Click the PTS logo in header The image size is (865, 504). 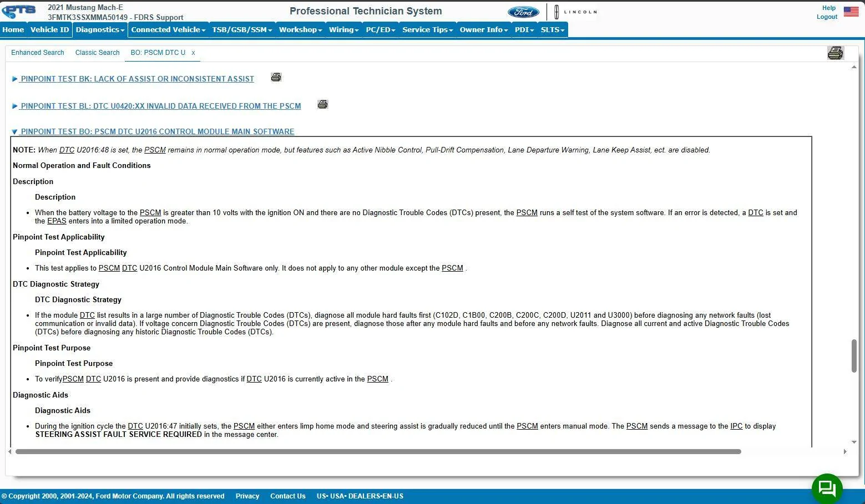coord(19,11)
